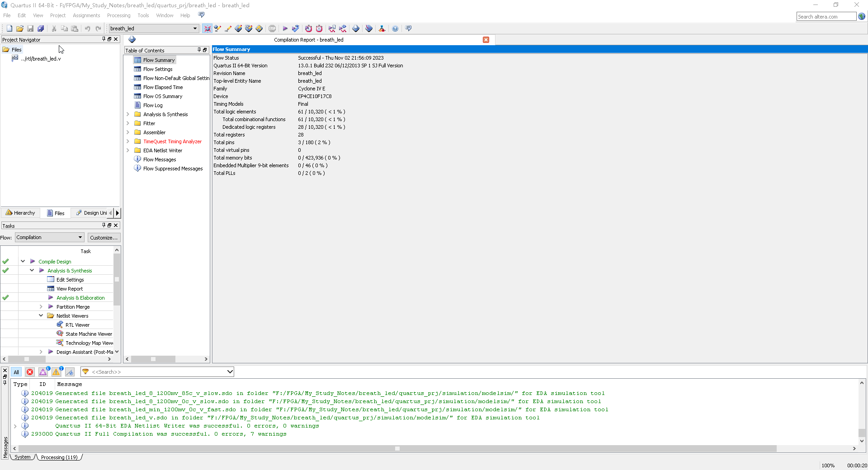Screen dimensions: 868x470
Task: Click the New file toolbar icon
Action: 9,28
